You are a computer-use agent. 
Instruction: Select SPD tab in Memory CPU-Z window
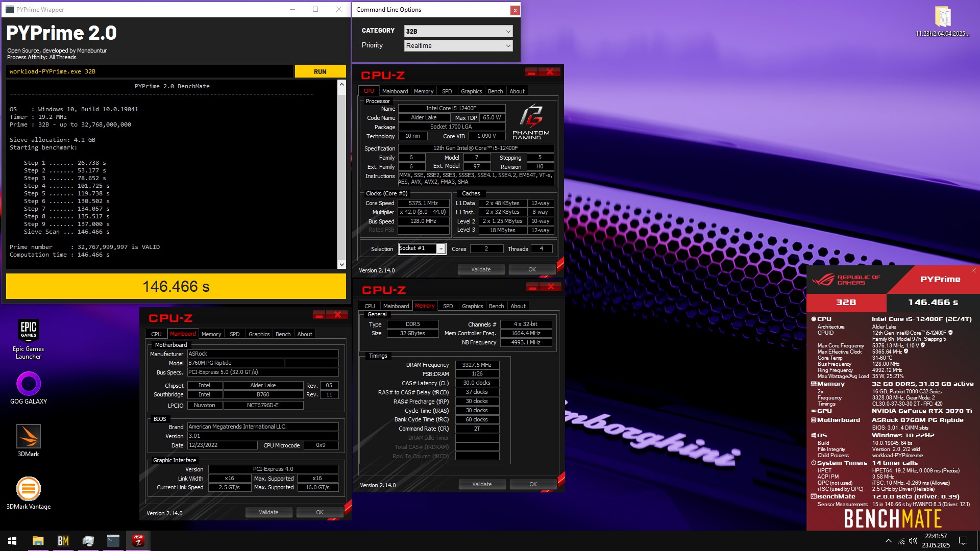point(448,306)
